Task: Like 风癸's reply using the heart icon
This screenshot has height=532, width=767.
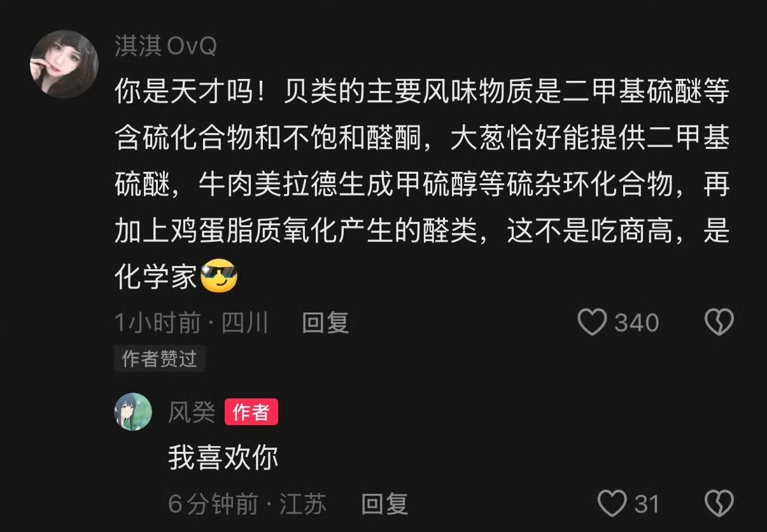Action: coord(613,504)
